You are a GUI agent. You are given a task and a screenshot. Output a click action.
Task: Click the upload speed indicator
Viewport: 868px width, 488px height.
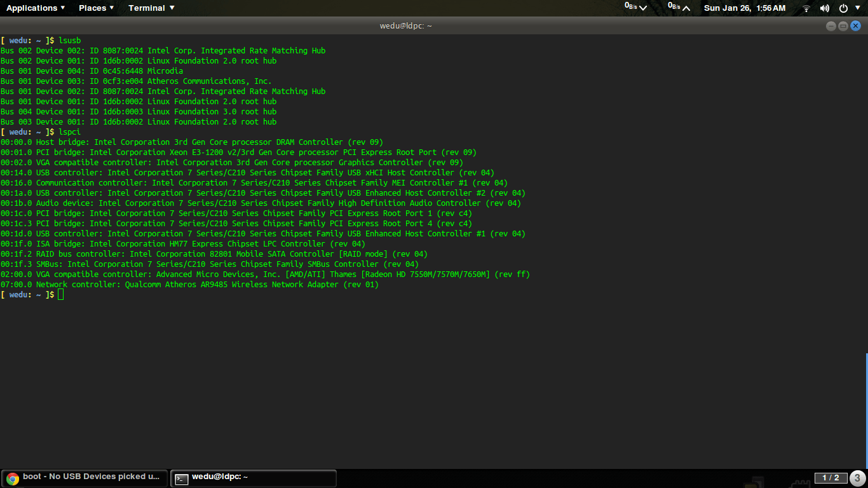(x=679, y=8)
